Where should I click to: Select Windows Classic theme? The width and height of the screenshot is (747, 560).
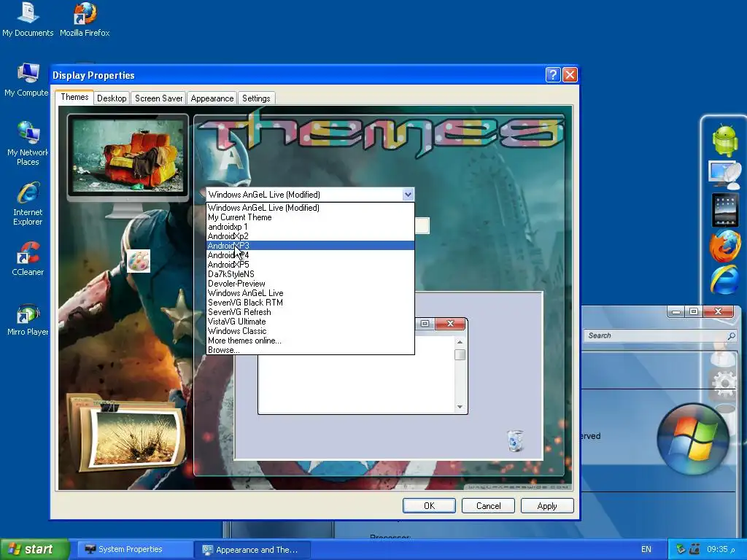click(310, 332)
